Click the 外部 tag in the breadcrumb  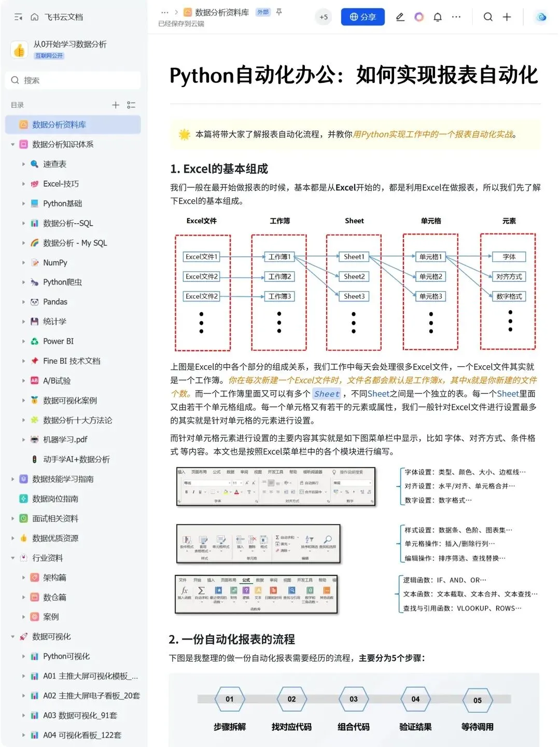[x=263, y=12]
